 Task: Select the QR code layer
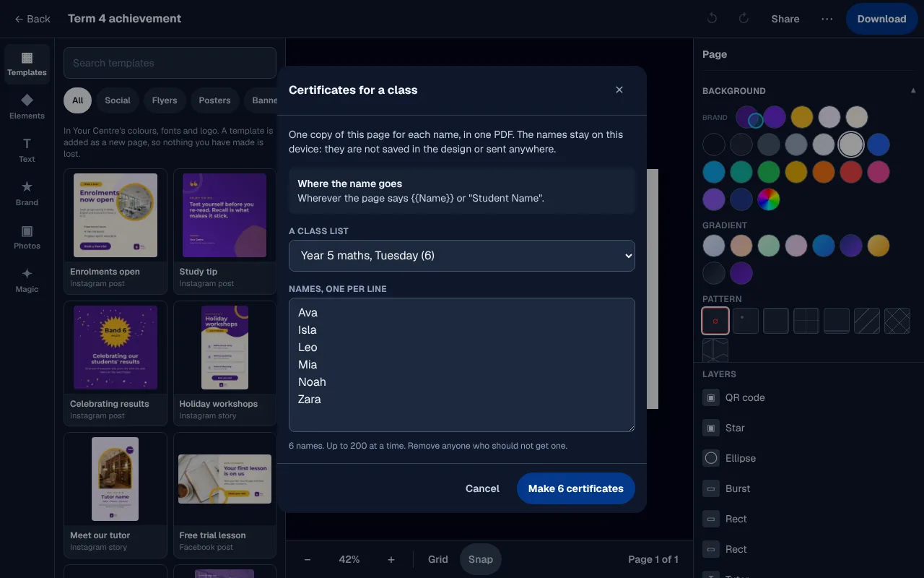point(808,397)
